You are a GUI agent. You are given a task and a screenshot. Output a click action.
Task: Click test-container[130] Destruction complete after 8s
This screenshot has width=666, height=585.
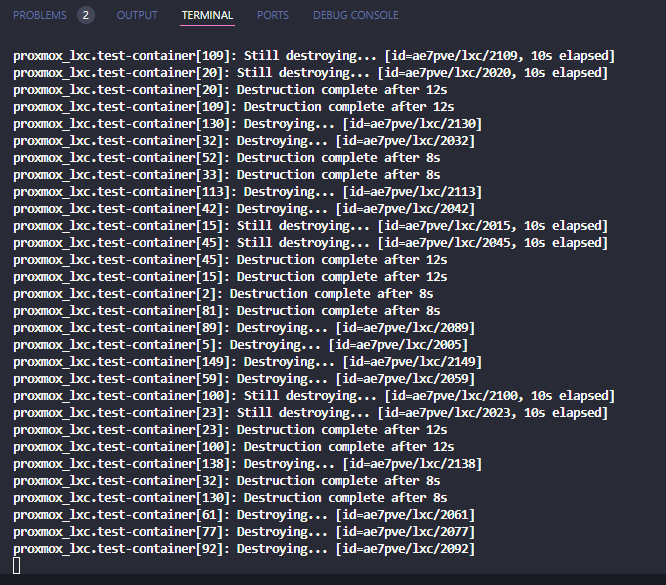click(x=230, y=497)
